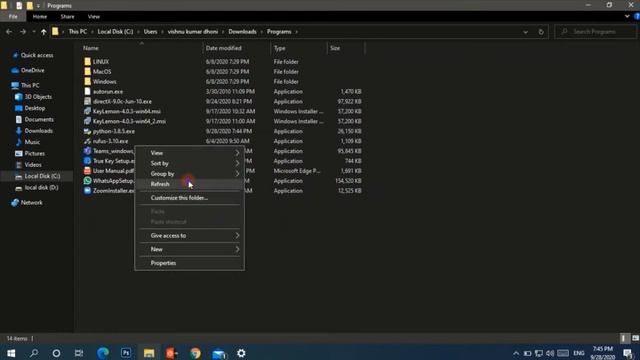Switch to large icons view in status bar

point(635,338)
